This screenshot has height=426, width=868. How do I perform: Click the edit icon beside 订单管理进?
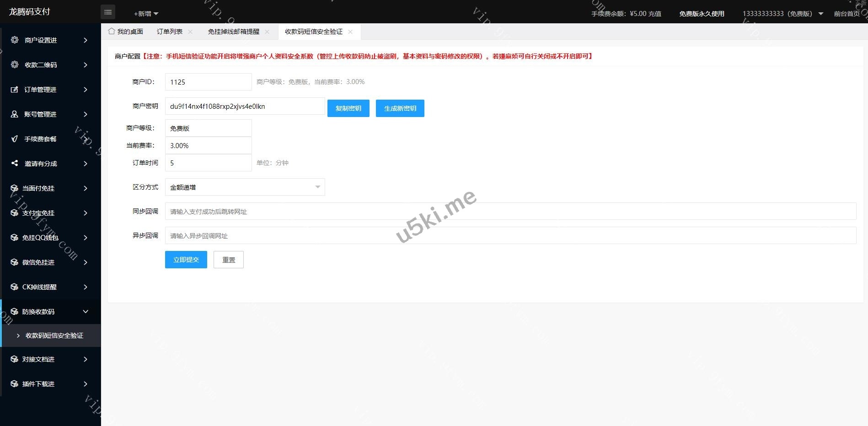coord(15,90)
